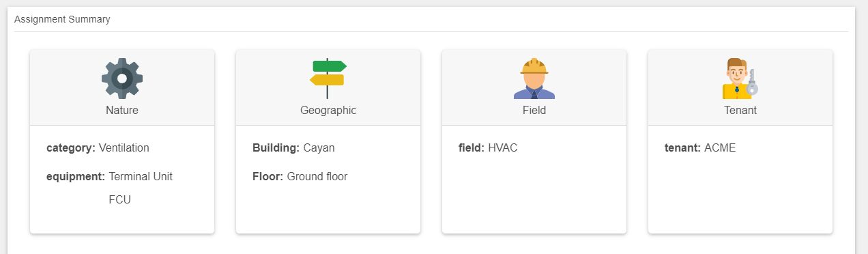Select the Tenant card title
The image size is (868, 254).
tap(740, 110)
